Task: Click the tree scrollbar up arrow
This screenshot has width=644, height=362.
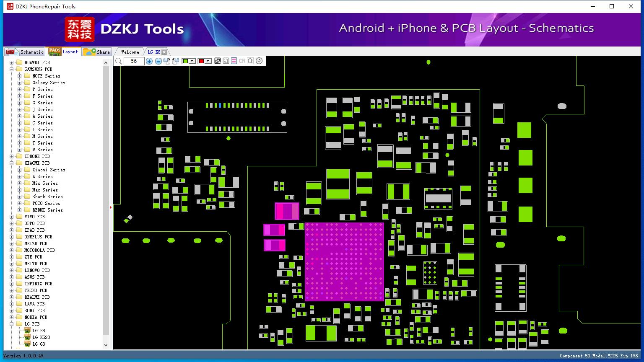Action: click(106, 62)
